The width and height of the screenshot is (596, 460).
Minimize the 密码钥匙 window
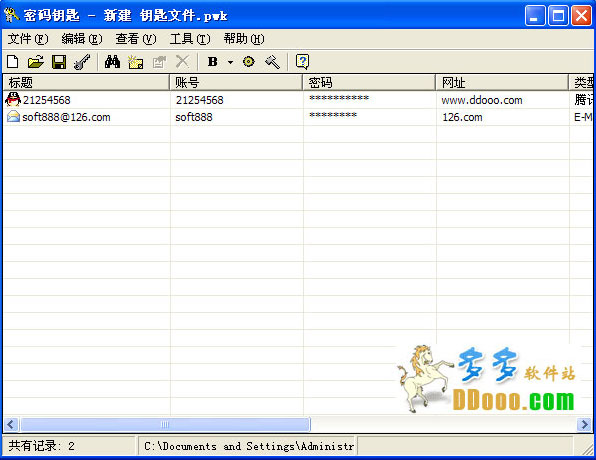535,16
